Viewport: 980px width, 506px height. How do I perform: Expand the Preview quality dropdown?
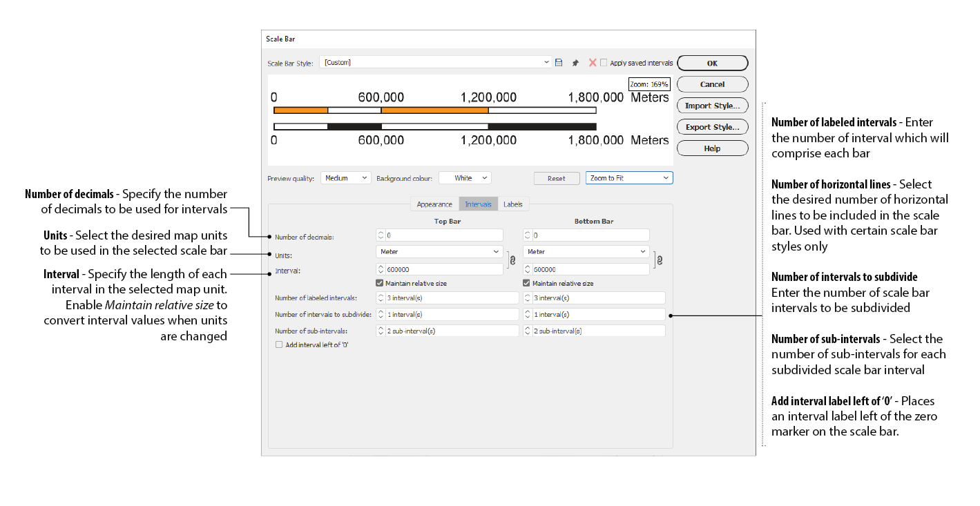(347, 178)
